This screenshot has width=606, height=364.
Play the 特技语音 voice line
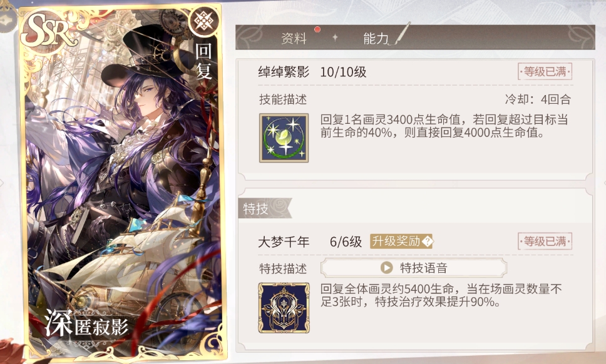tap(414, 268)
